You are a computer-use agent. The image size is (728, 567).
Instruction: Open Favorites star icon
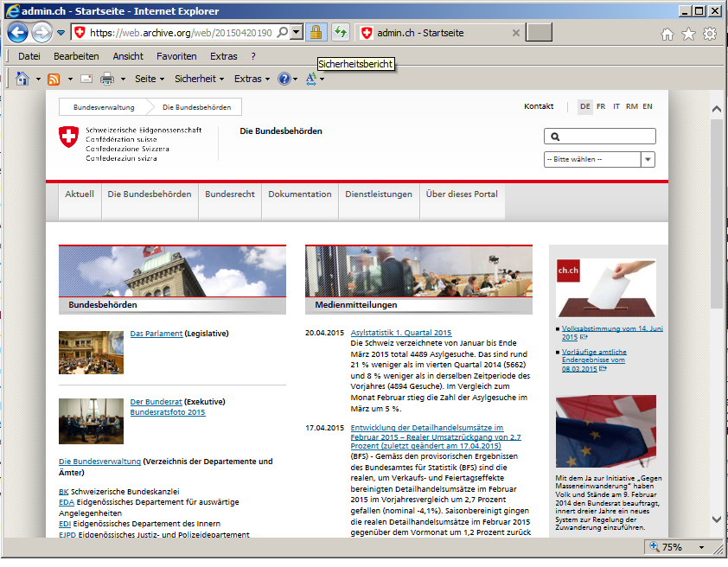(x=688, y=34)
